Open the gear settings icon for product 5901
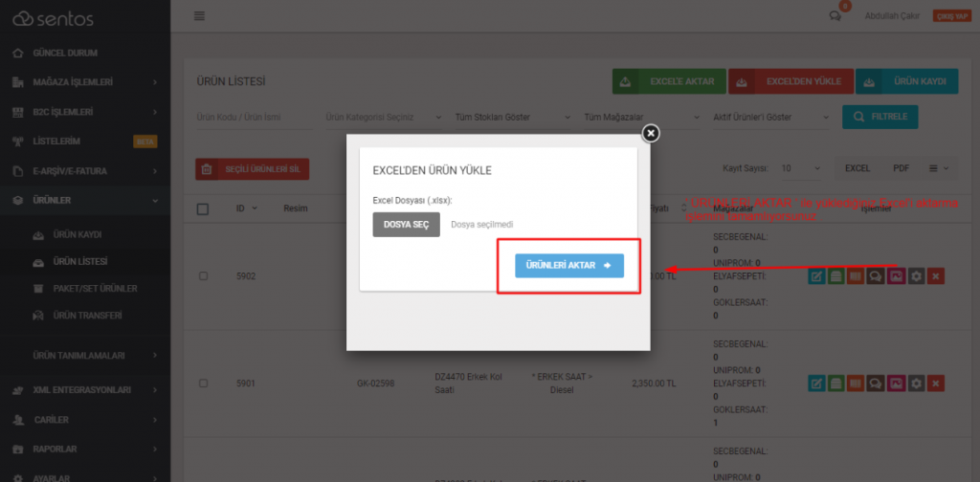980x482 pixels. pos(916,383)
